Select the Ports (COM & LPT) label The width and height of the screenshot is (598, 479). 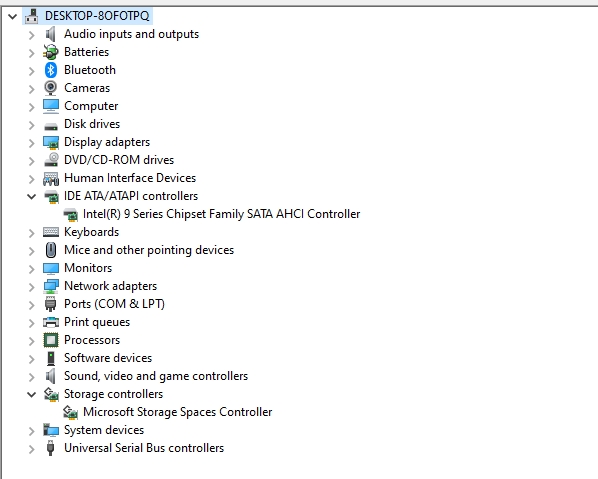(x=114, y=304)
